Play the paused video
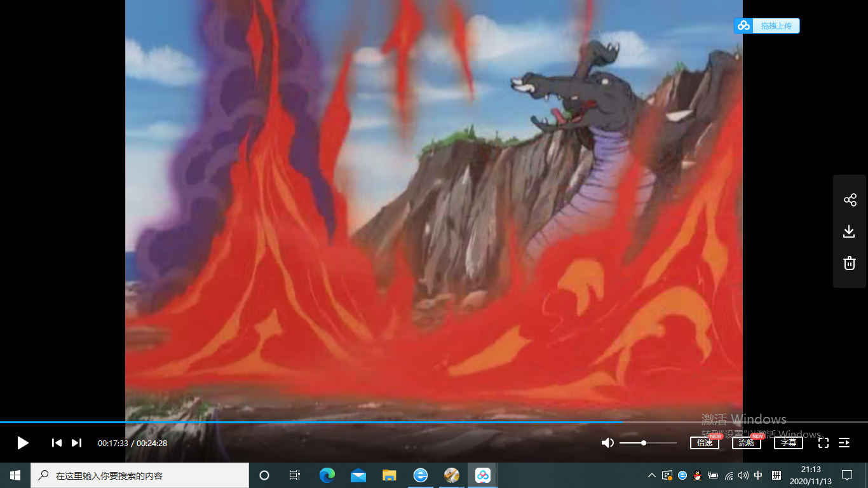868x488 pixels. [23, 443]
